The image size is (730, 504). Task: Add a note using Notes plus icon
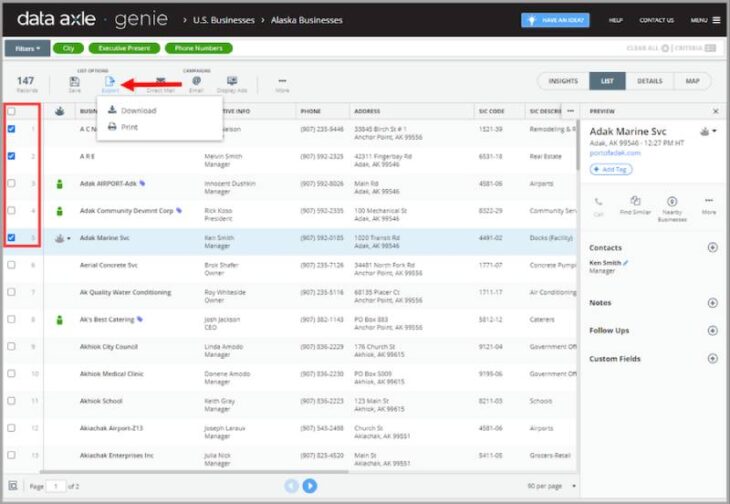pyautogui.click(x=712, y=302)
